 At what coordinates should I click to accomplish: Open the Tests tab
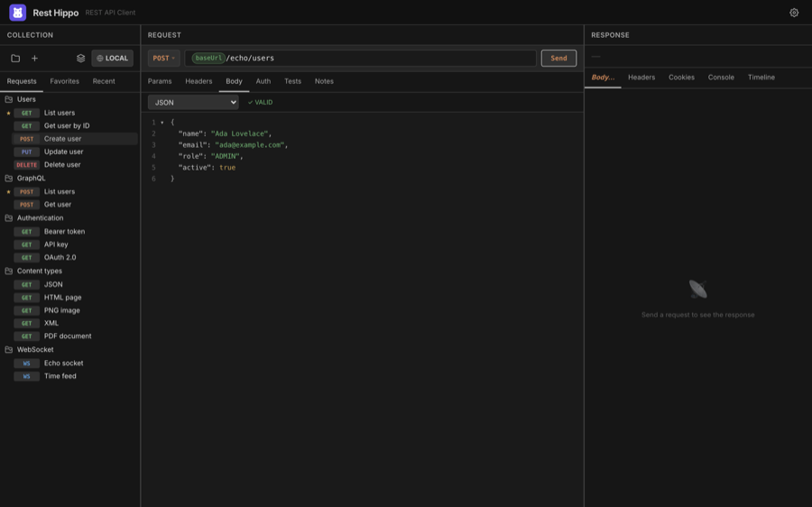click(x=292, y=81)
